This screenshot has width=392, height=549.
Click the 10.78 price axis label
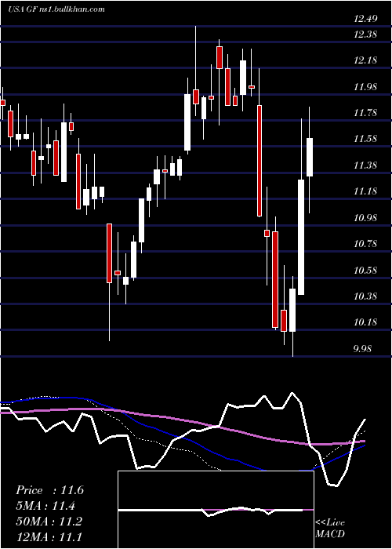tap(365, 244)
